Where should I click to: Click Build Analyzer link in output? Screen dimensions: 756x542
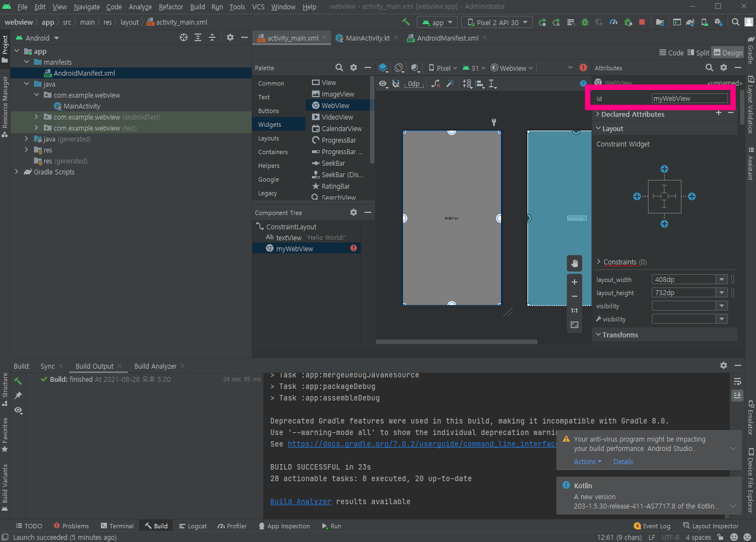point(300,501)
